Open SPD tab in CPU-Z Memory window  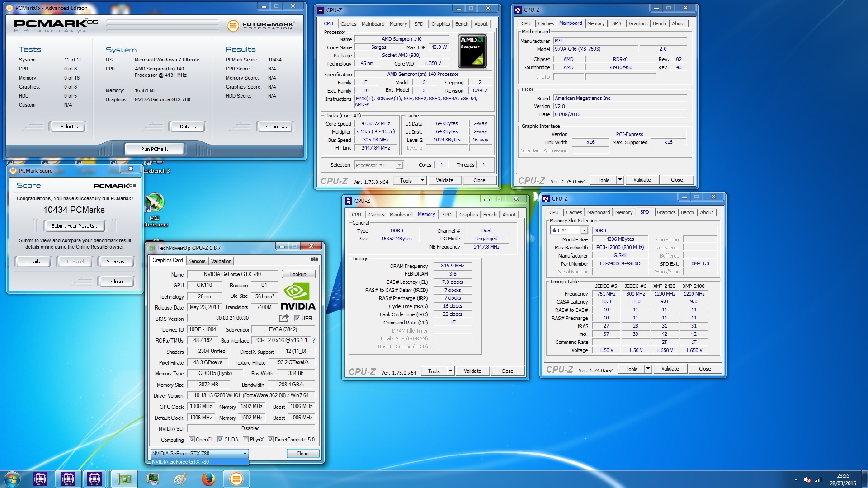click(447, 215)
